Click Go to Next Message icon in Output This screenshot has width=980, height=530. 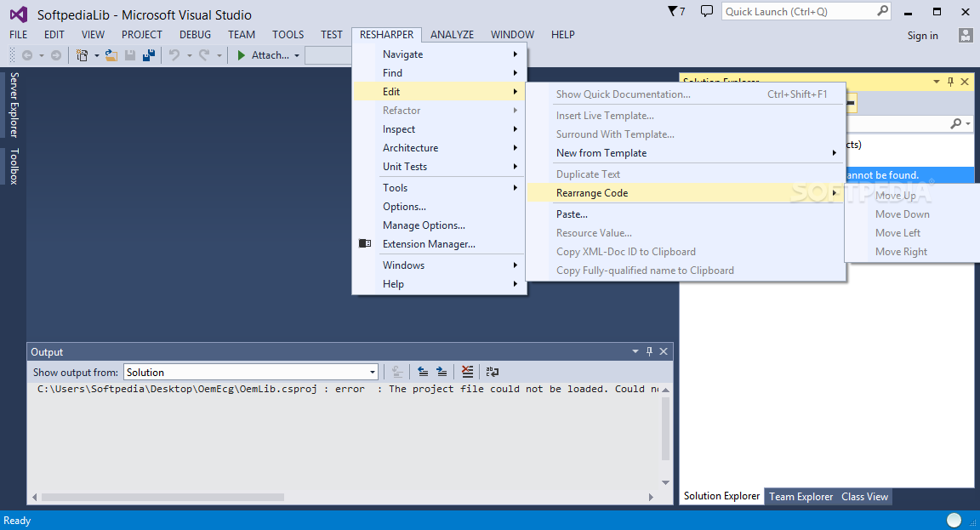[x=442, y=372]
